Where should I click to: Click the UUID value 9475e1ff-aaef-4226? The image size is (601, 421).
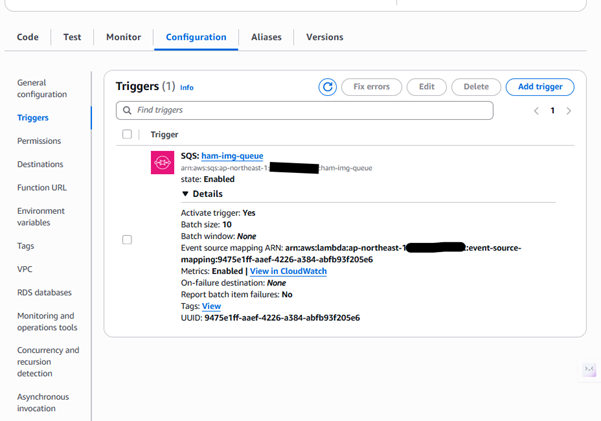[282, 318]
